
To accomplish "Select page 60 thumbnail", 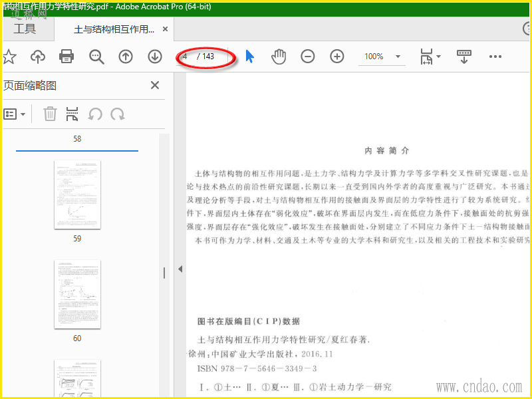I will pos(77,295).
